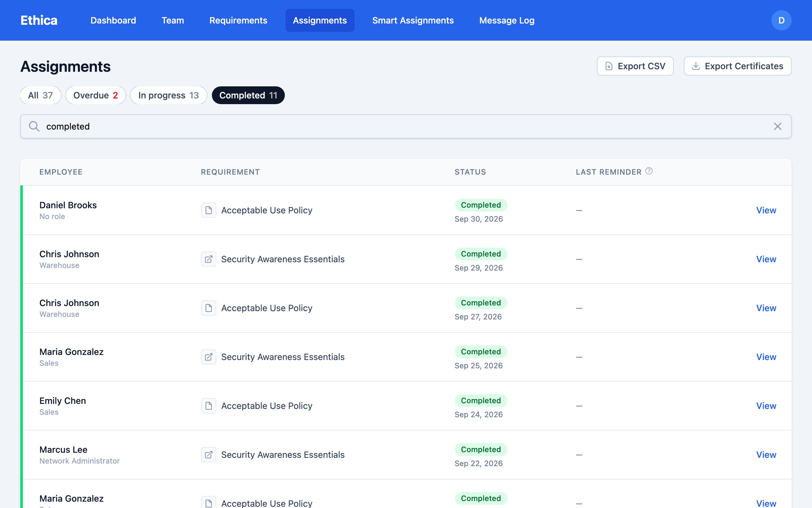Image resolution: width=812 pixels, height=508 pixels.
Task: Click the Last Reminder column header text
Action: click(608, 172)
